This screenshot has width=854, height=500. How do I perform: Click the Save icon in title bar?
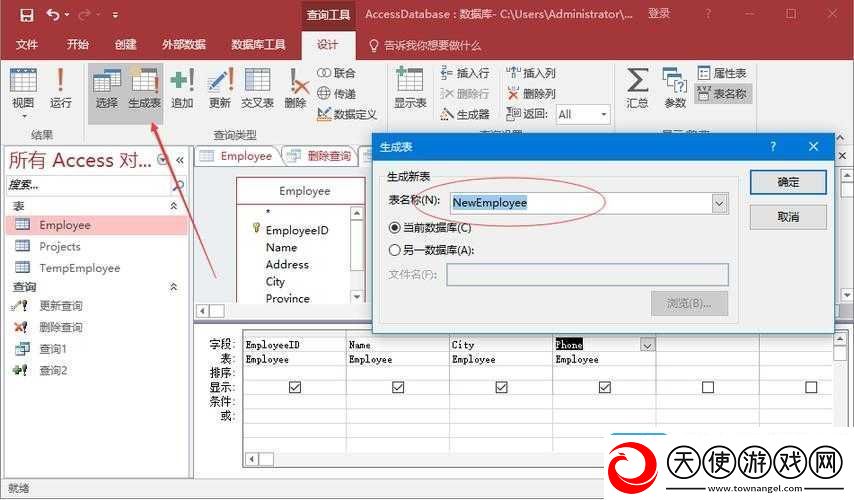tap(26, 15)
